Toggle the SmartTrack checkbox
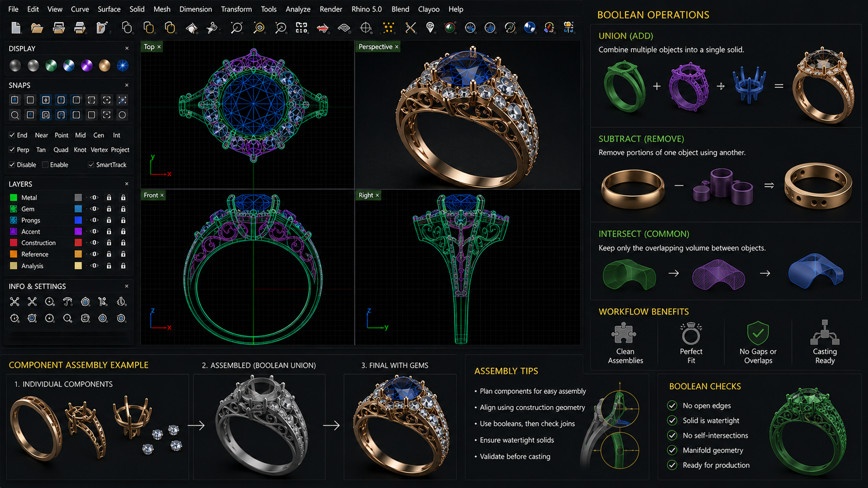Screen dimensions: 868x488 pyautogui.click(x=91, y=165)
